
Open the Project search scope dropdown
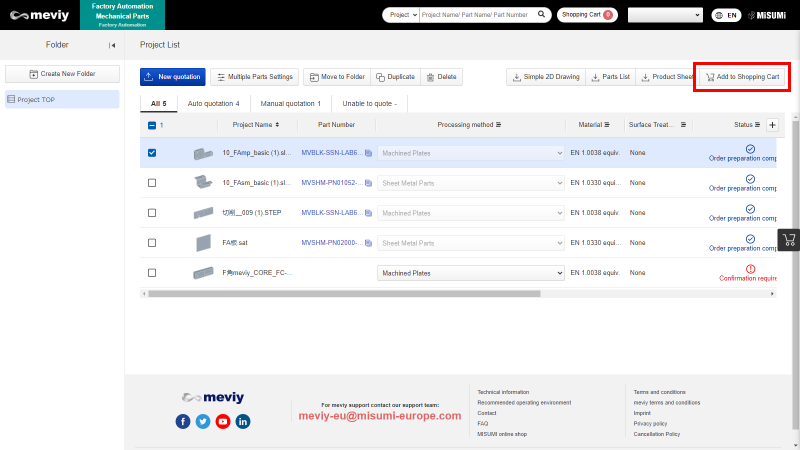point(401,15)
